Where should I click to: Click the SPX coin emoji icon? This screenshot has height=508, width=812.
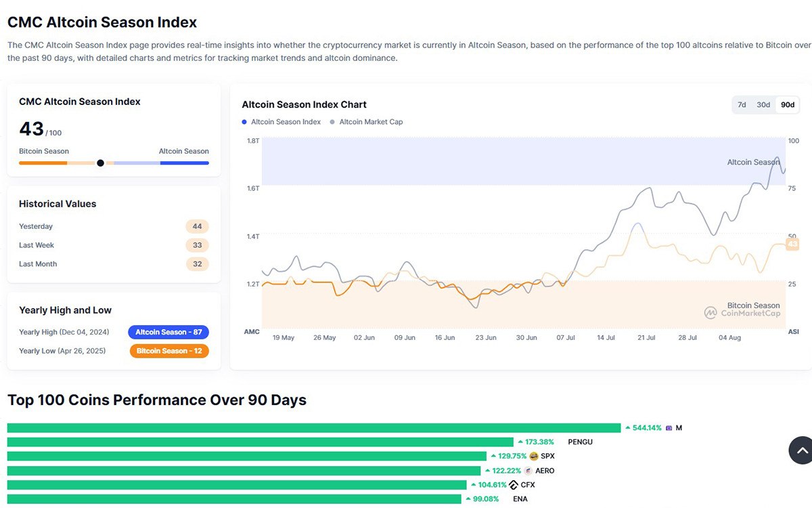(534, 457)
